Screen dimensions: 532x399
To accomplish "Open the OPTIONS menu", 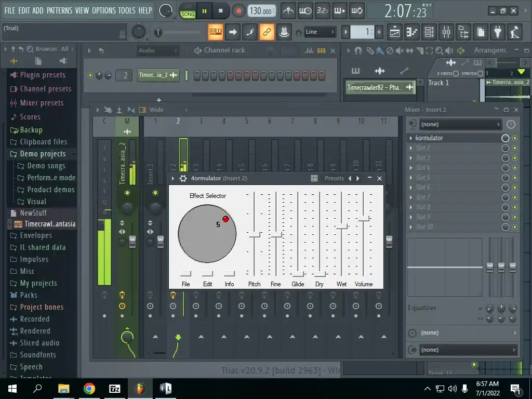I will click(x=104, y=10).
